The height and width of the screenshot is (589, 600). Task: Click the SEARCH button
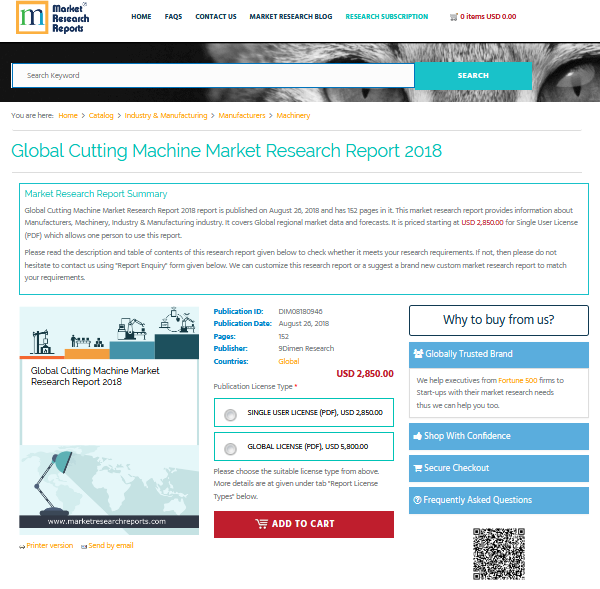pos(473,76)
